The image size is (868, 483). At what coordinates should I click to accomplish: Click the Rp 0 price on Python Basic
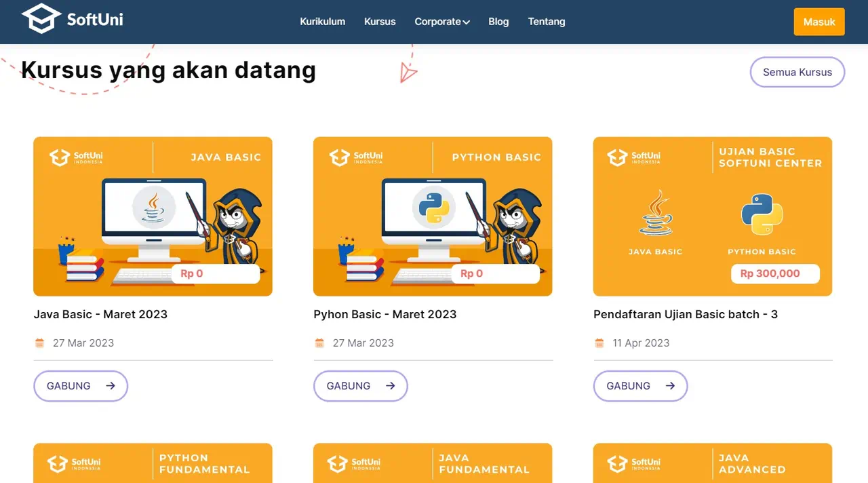(472, 273)
